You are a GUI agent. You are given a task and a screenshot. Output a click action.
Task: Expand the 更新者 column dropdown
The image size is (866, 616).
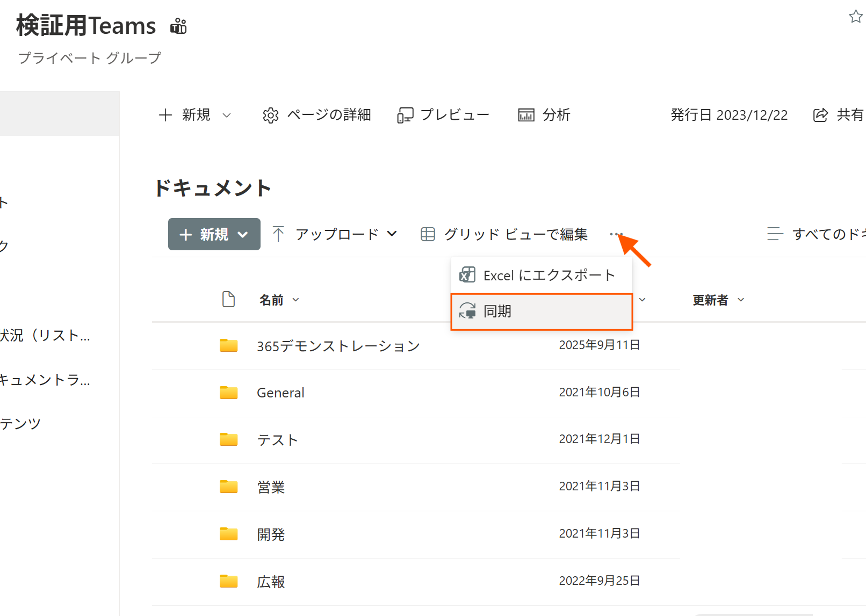click(x=741, y=300)
